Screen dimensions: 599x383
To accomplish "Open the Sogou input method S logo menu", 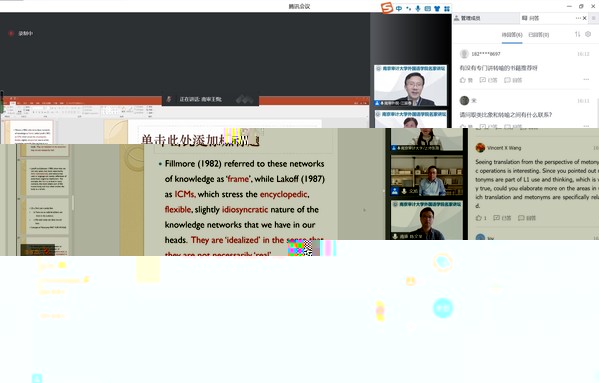I will [387, 8].
